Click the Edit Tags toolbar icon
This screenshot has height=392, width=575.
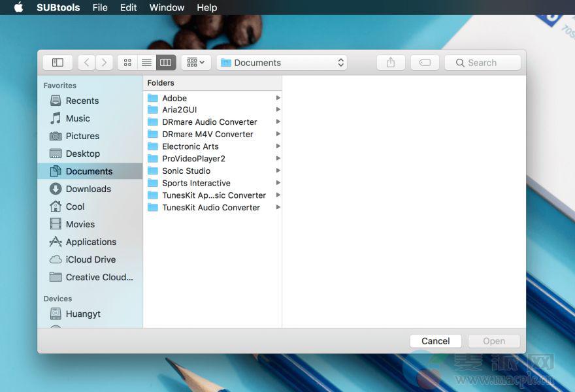425,63
